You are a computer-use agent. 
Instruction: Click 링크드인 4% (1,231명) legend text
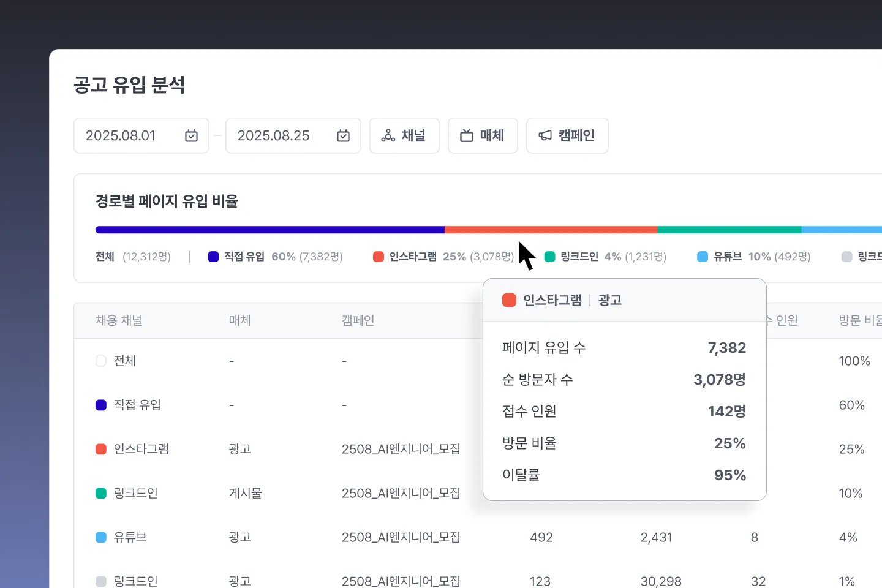tap(614, 257)
